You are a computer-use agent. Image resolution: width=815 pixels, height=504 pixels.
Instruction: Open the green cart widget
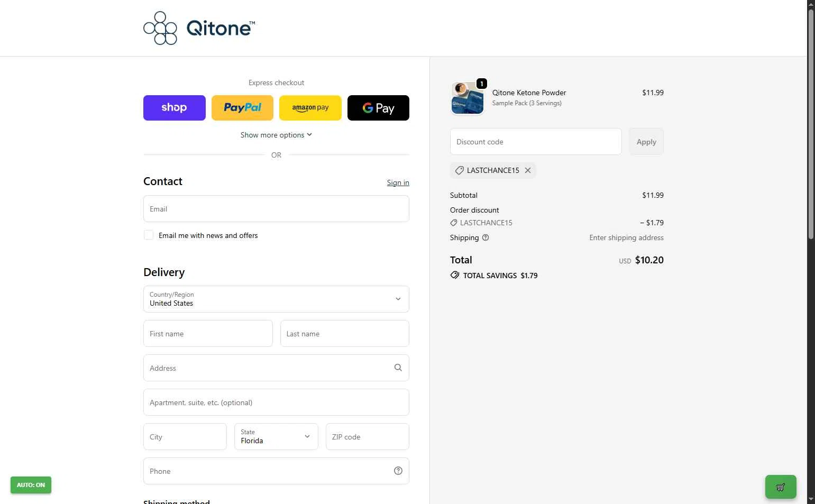pos(781,487)
